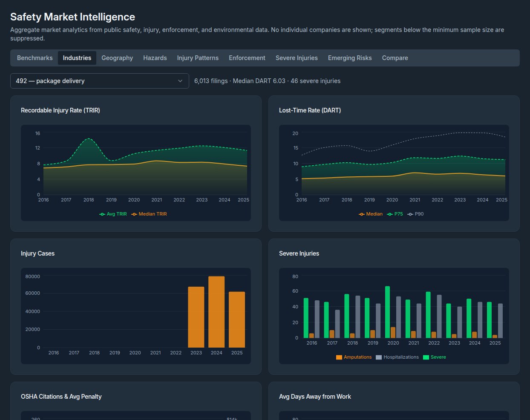Click the orange Amputations legend color swatch
530x420 pixels.
pos(339,357)
